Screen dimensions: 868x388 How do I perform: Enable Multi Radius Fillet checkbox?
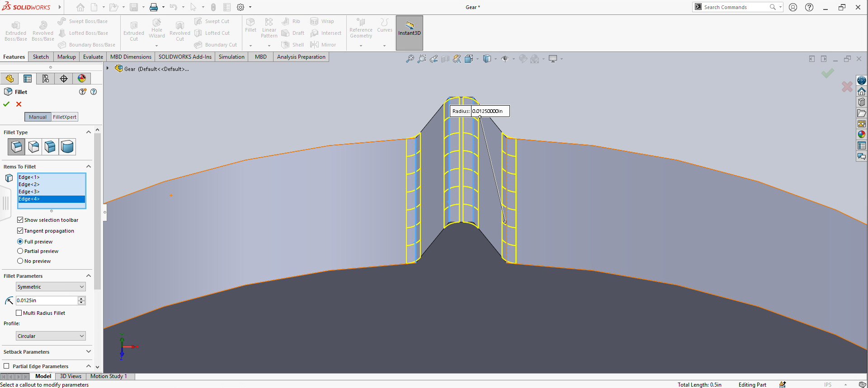point(19,313)
